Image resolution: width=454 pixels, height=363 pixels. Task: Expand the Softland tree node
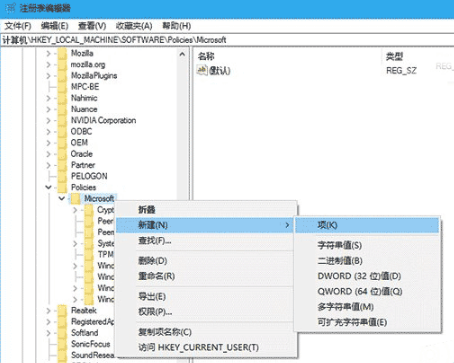(x=48, y=333)
